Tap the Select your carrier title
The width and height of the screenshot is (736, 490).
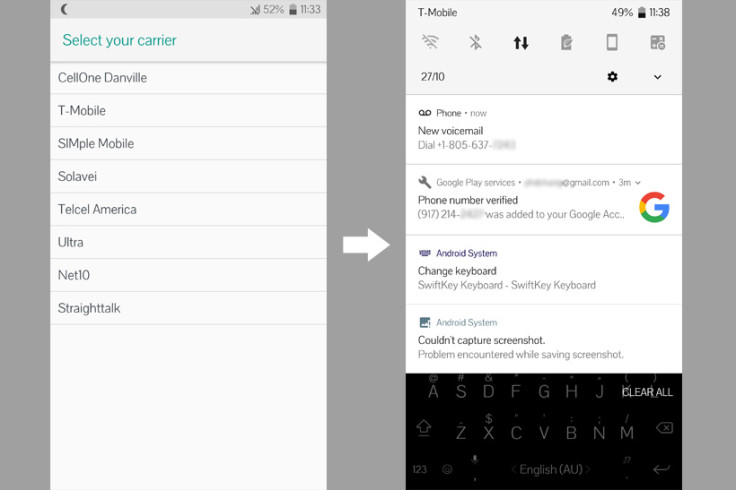click(x=119, y=40)
